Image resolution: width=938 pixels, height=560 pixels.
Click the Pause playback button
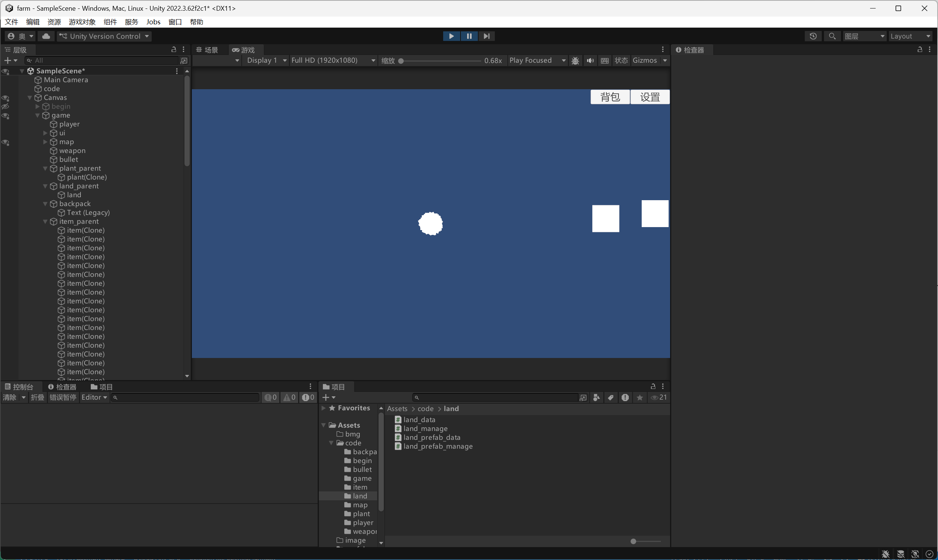tap(469, 36)
